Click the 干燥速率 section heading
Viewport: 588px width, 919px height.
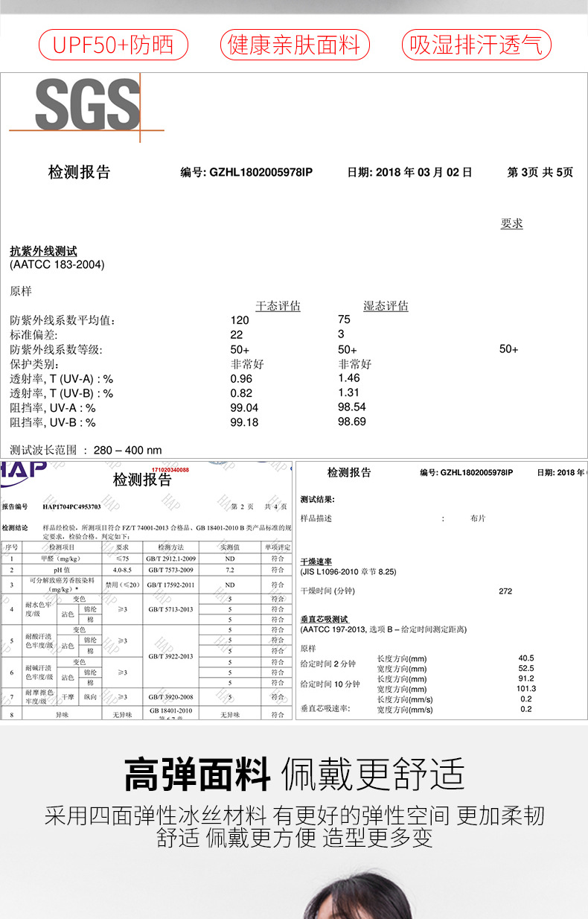click(316, 562)
